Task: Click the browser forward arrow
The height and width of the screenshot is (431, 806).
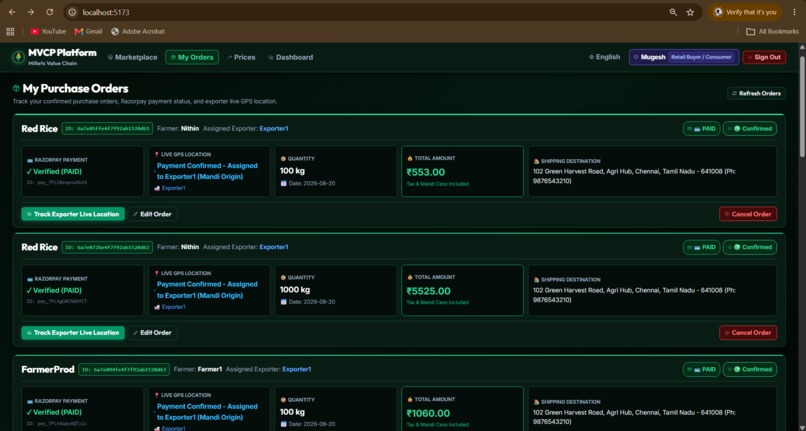Action: [30, 12]
